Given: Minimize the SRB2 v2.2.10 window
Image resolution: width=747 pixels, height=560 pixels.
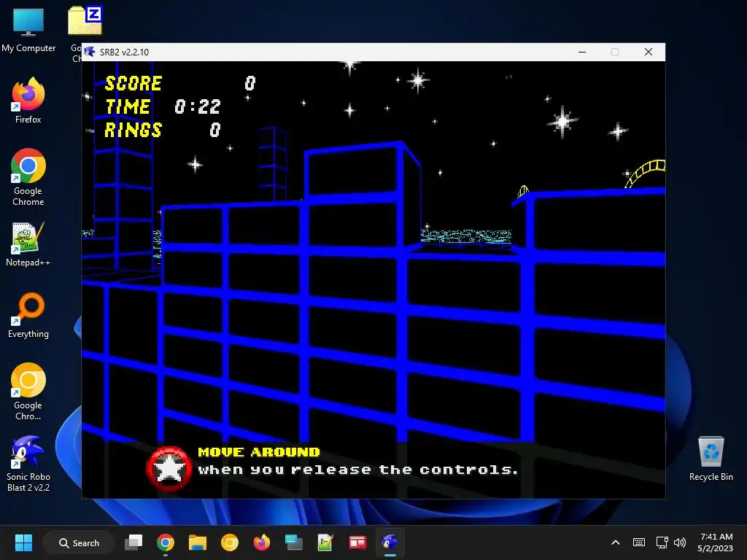Looking at the screenshot, I should pos(582,52).
